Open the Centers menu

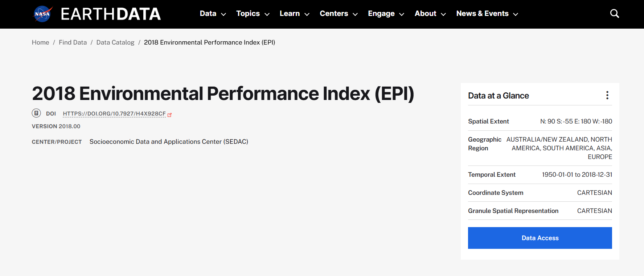(334, 14)
